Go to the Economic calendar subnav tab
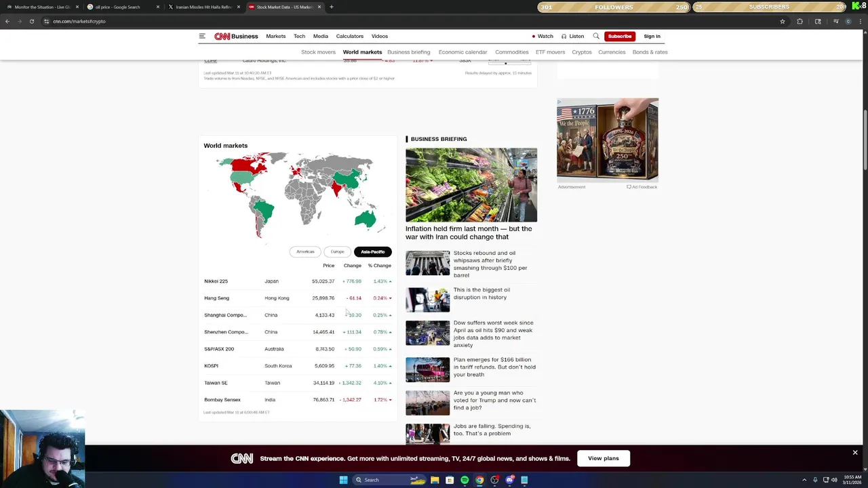 click(462, 52)
